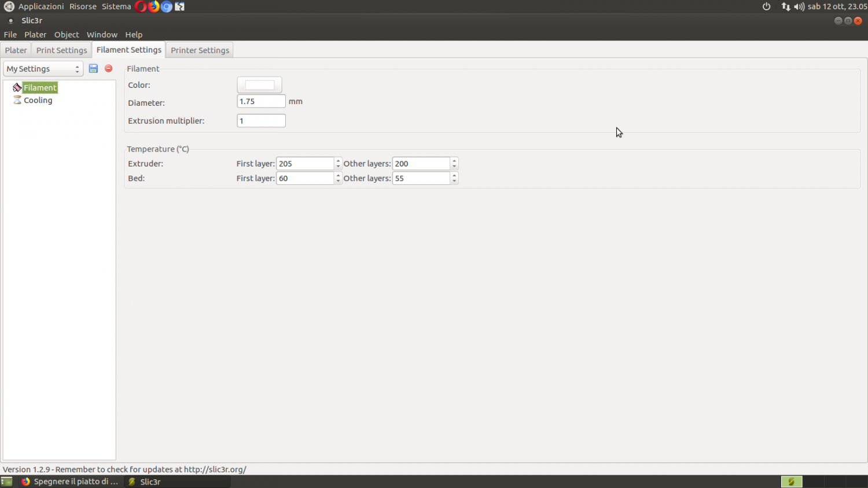This screenshot has width=868, height=488.
Task: Open the Risorse system menu
Action: [x=83, y=6]
